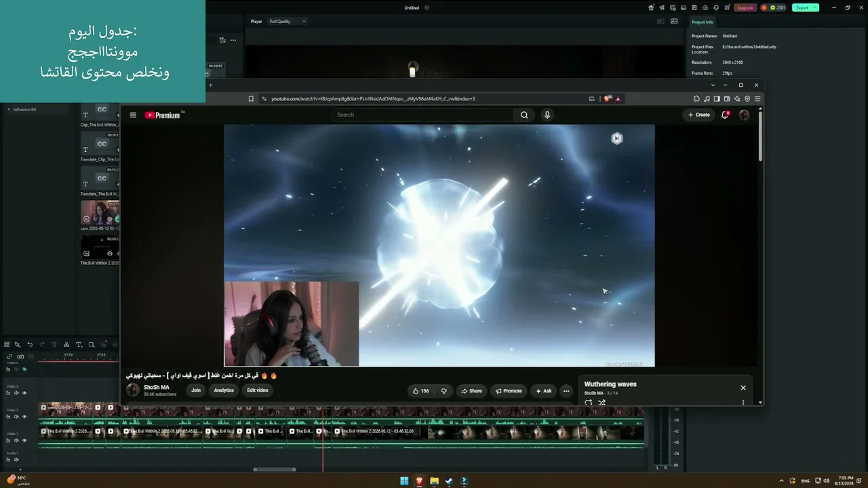Image resolution: width=868 pixels, height=488 pixels.
Task: Open browser extensions puzzle icon
Action: point(696,99)
